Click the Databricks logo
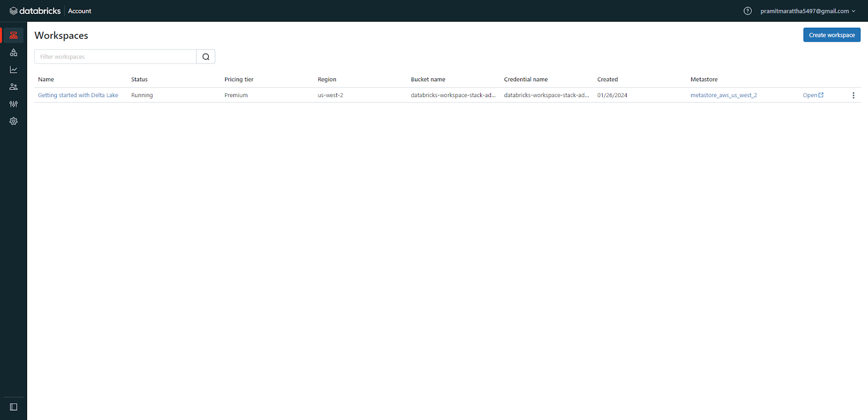 pyautogui.click(x=35, y=11)
